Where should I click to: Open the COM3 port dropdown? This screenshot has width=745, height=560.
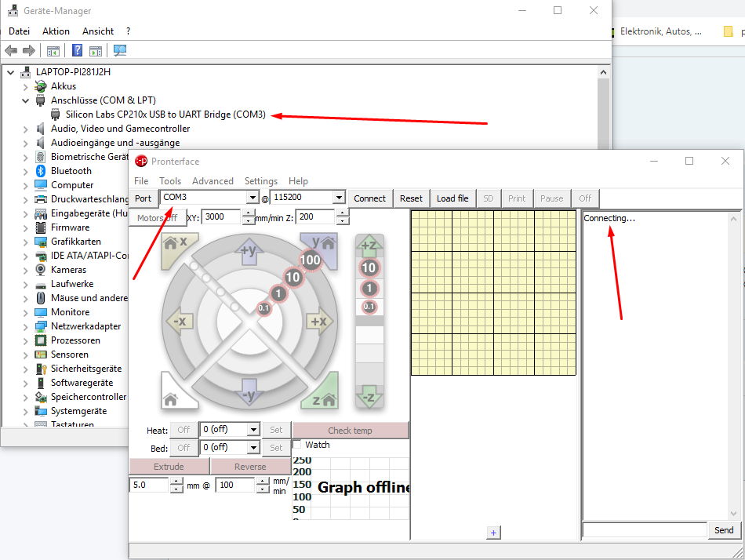(252, 198)
